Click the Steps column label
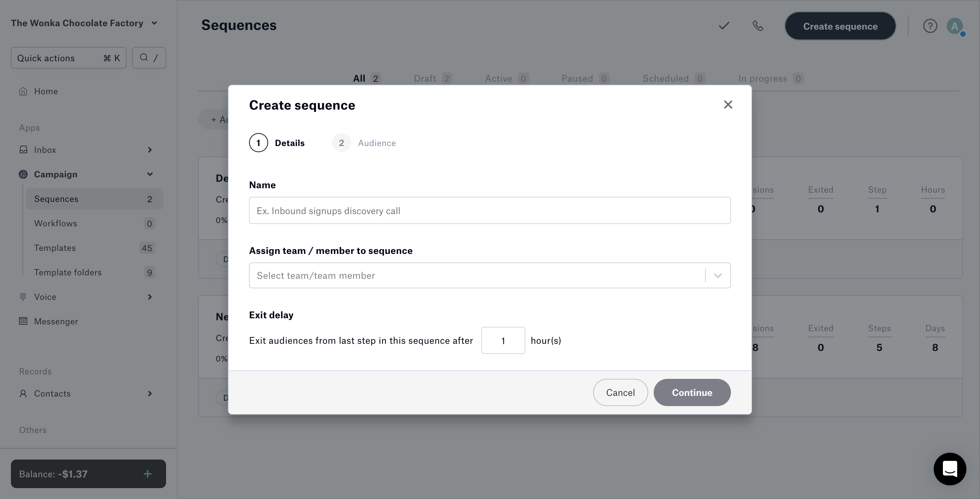Screen dimensions: 980x499 pyautogui.click(x=879, y=328)
